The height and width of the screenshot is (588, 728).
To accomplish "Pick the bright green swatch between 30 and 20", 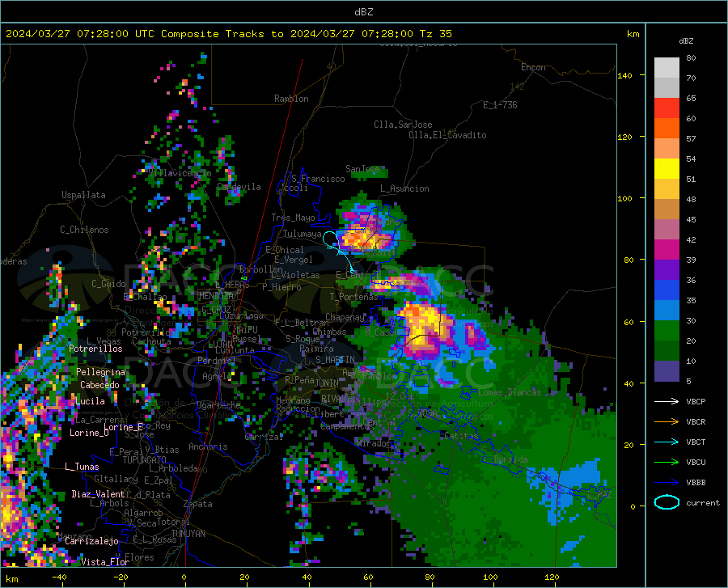I will 667,331.
